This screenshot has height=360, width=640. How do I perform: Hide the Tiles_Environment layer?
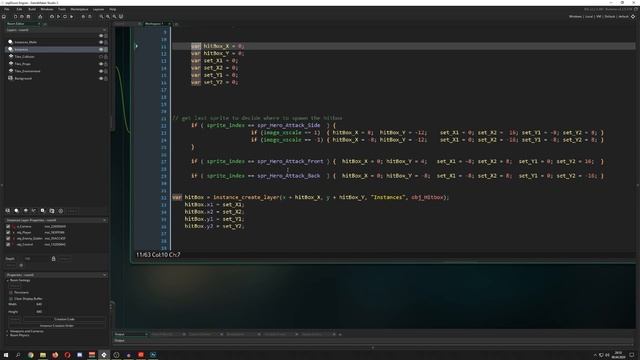[101, 71]
